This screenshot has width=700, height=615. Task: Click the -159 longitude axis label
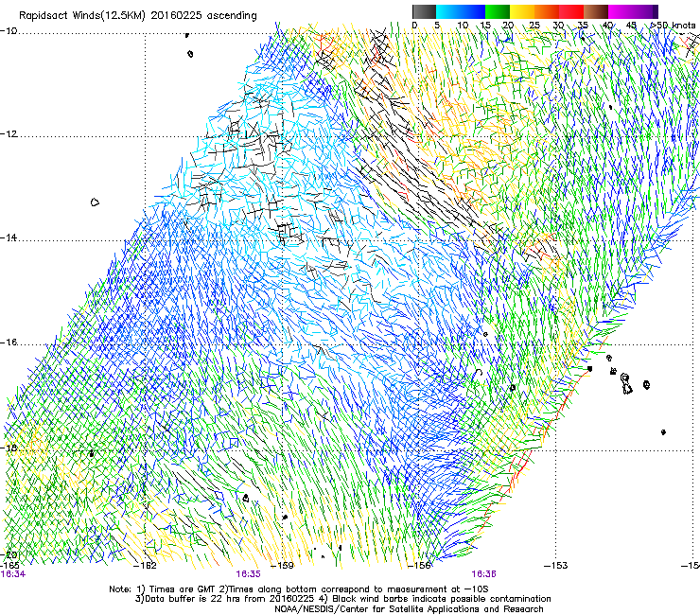[x=283, y=566]
